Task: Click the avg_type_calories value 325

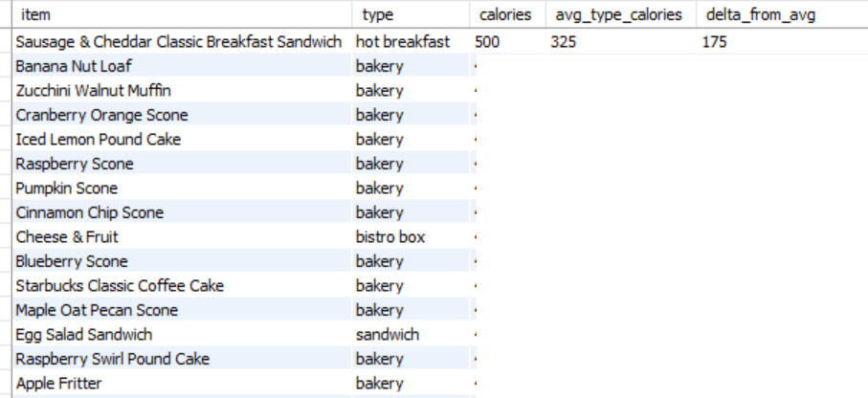Action: point(563,42)
